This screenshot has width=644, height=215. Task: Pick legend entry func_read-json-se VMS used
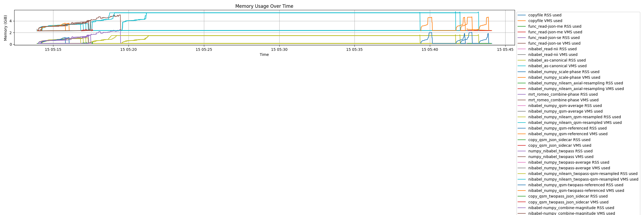[549, 44]
